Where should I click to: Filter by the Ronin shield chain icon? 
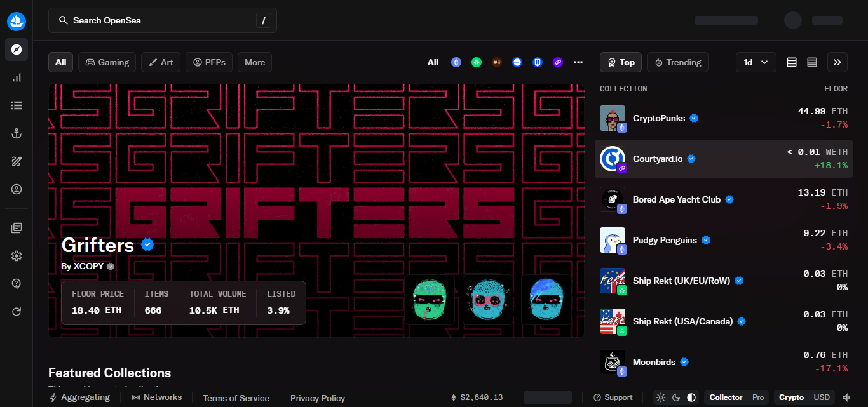click(x=538, y=62)
